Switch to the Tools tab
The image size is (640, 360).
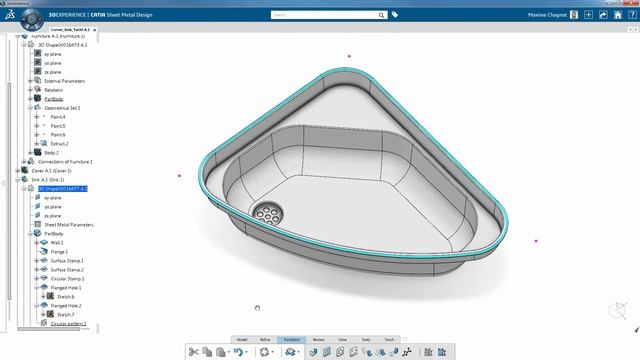[366, 340]
